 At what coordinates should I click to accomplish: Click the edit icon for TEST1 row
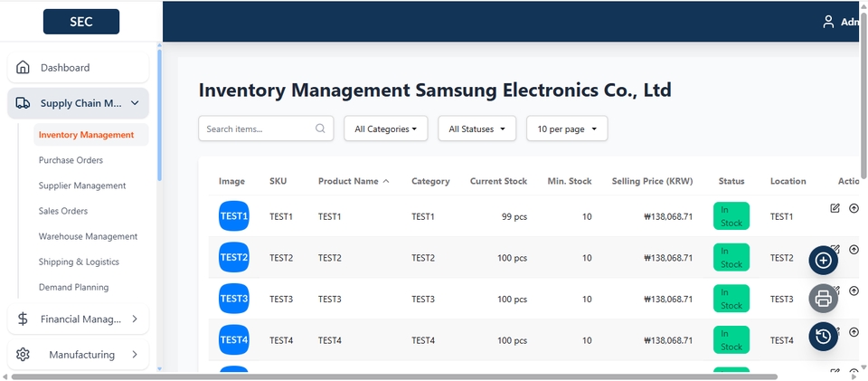[x=835, y=208]
